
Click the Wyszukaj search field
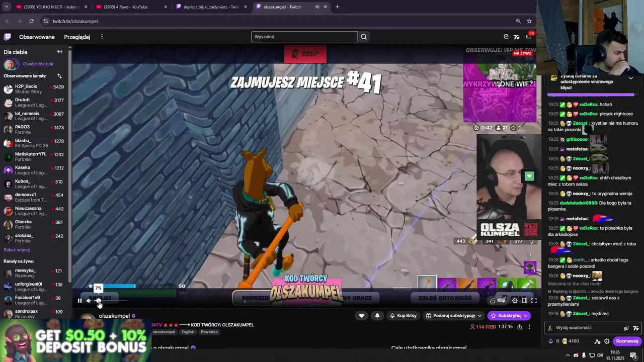pyautogui.click(x=304, y=37)
